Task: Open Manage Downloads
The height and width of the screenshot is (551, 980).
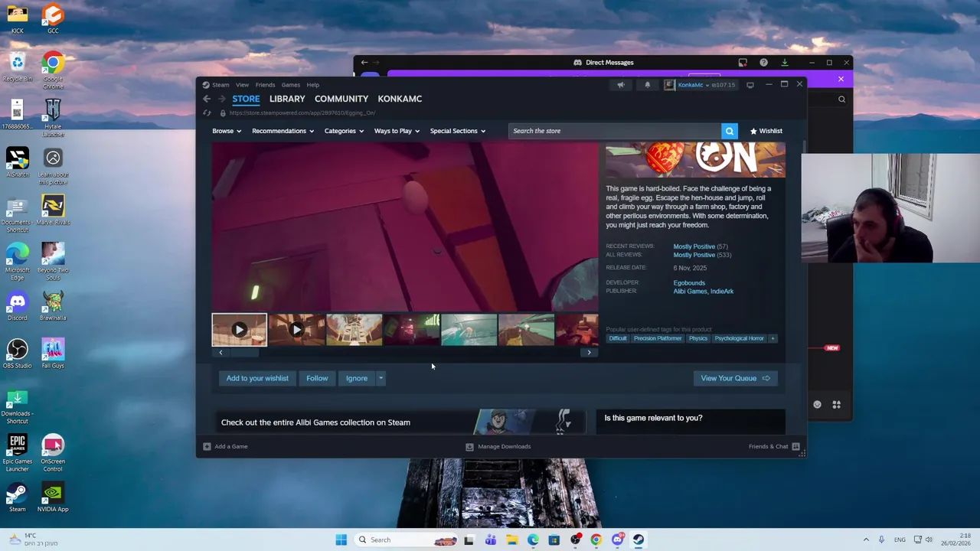Action: [x=498, y=446]
